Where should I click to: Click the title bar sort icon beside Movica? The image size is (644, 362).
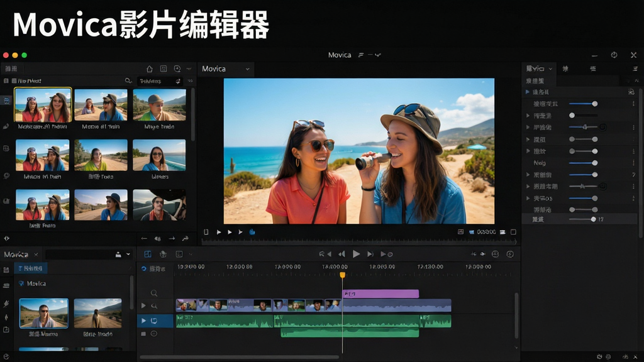361,55
